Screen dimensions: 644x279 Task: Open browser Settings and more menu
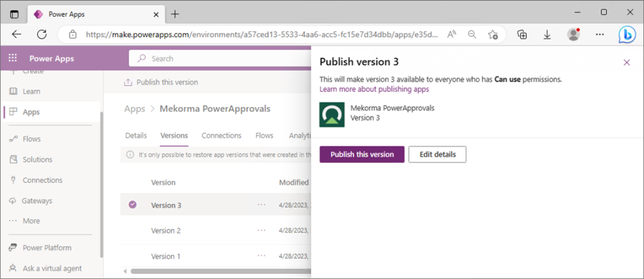click(x=600, y=35)
